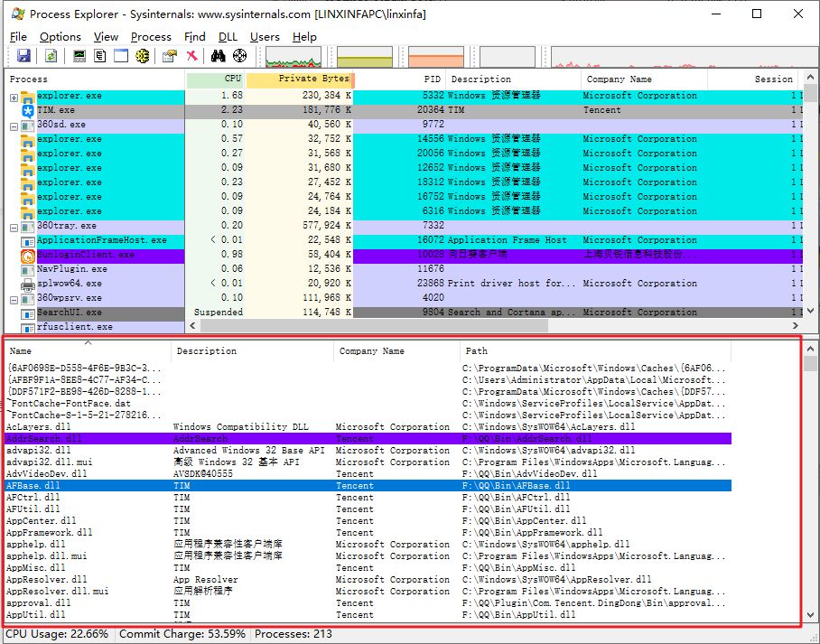Screen dimensions: 820x644
Task: Open System Information via the graph icon
Action: [78, 55]
